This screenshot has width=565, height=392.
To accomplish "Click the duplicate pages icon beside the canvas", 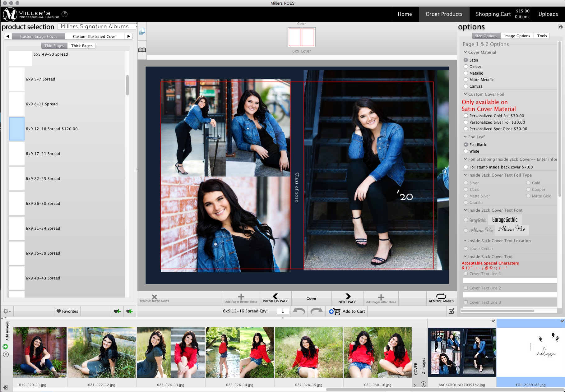I will (x=142, y=31).
